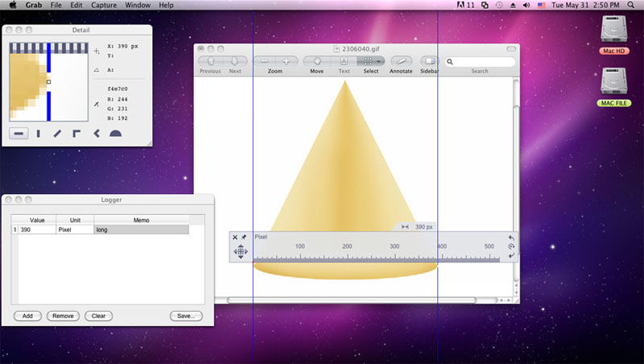Click the Preview search field
This screenshot has height=364, width=644.
point(482,61)
